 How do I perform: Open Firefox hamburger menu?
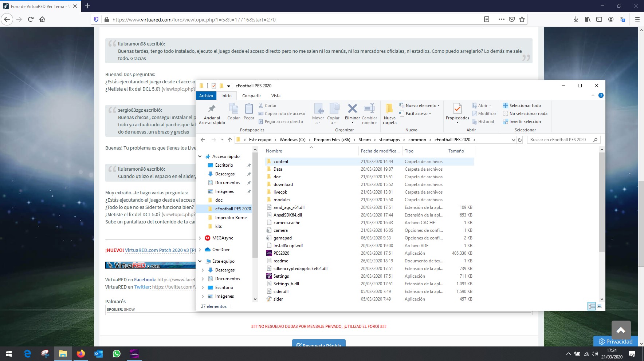coord(637,19)
